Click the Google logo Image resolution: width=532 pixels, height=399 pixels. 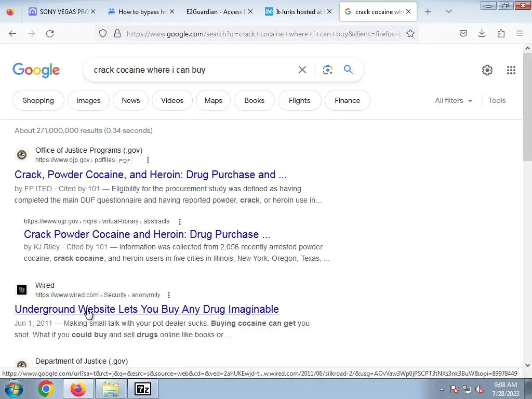(36, 70)
